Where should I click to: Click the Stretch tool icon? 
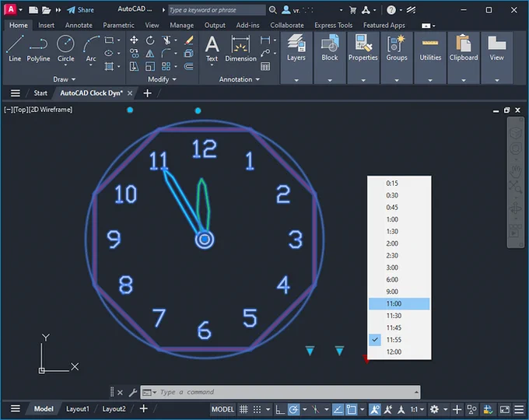point(134,66)
